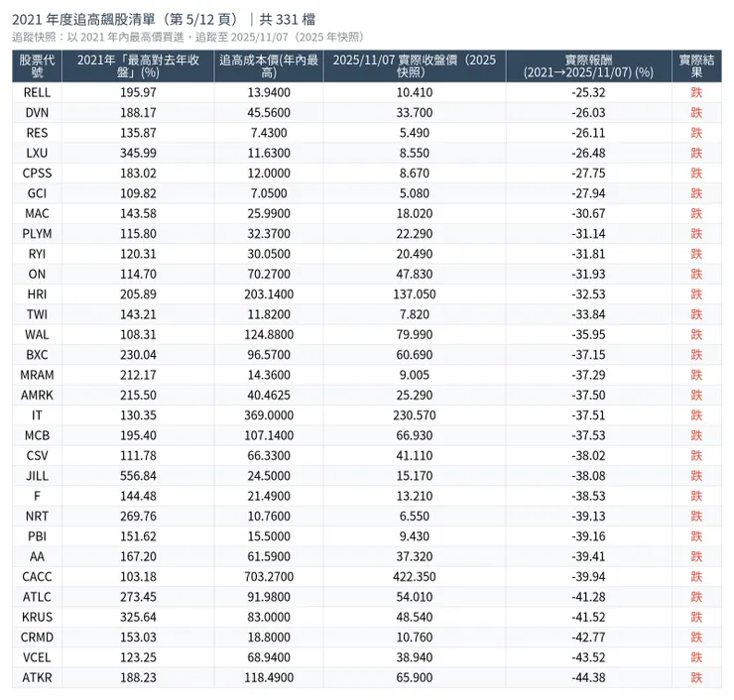
Task: Click cost price 124.8800 for WAL
Action: 269,334
